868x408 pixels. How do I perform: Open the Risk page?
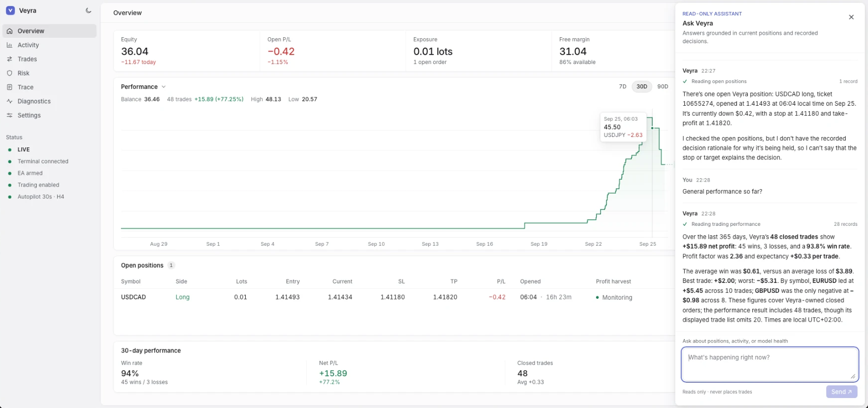tap(50, 73)
